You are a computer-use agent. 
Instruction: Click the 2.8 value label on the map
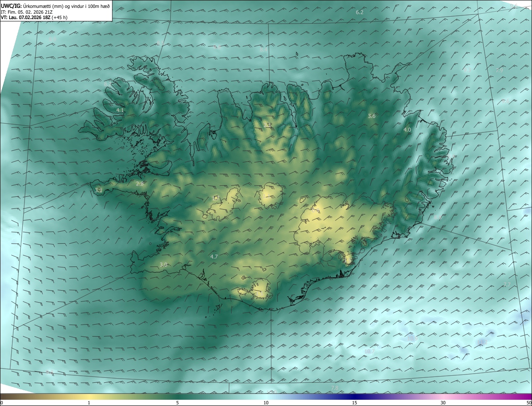point(140,183)
